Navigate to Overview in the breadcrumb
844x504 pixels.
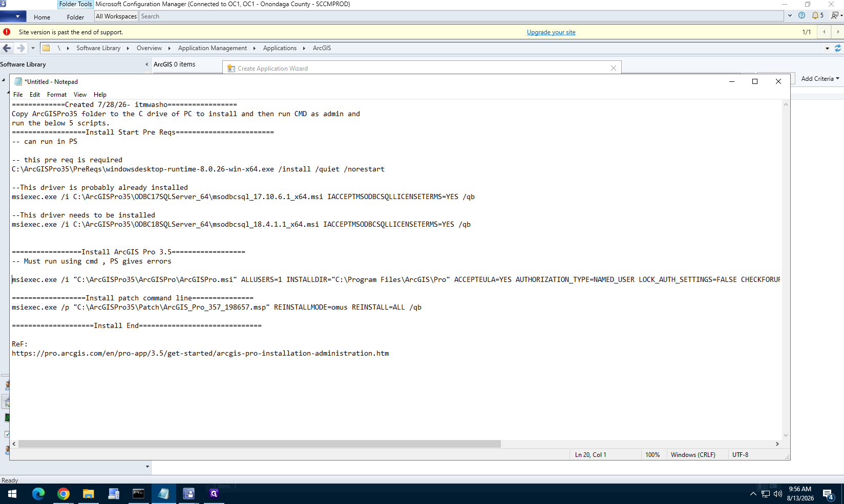pos(149,48)
